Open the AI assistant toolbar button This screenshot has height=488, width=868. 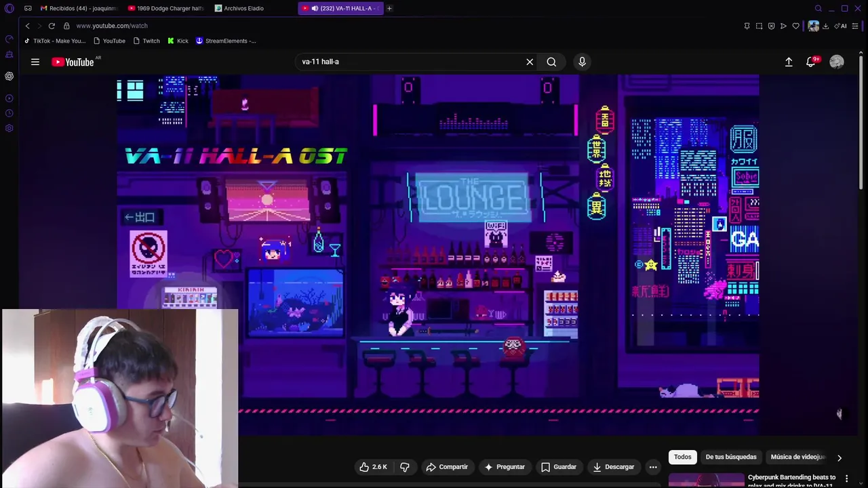841,26
